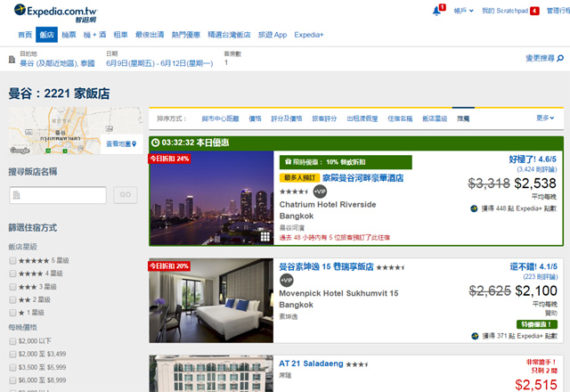The image size is (570, 392).
Task: Click the +VIP badge for Chatrium Hotel Riverside
Action: point(320,192)
